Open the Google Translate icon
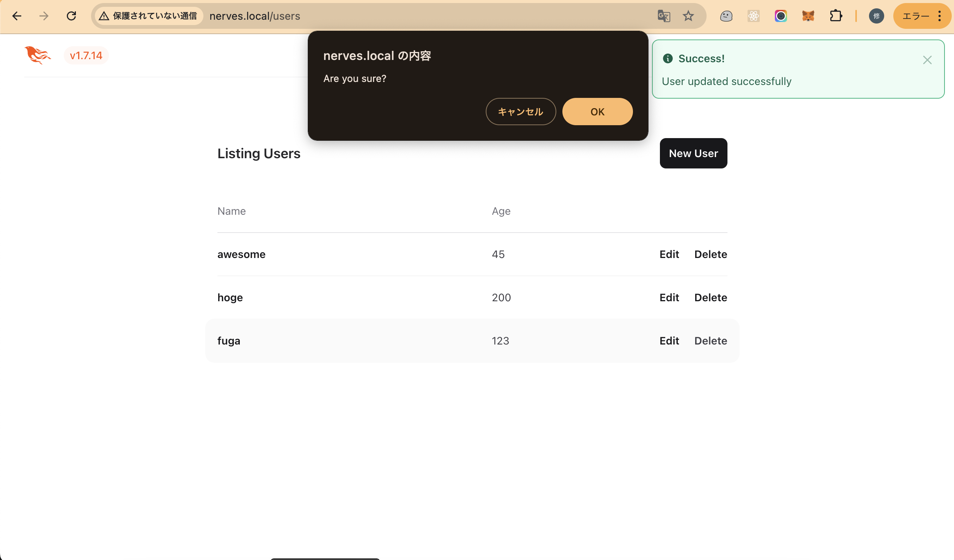This screenshot has width=954, height=560. point(664,16)
